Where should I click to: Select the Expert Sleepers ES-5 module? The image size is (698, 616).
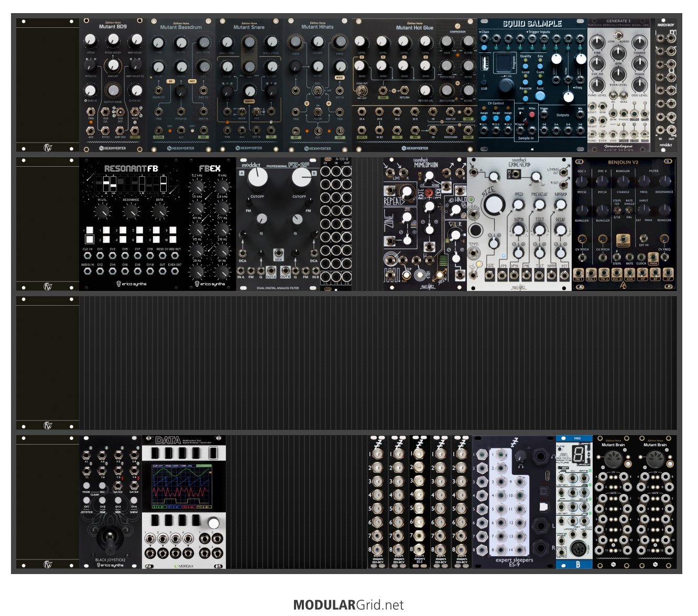420,502
